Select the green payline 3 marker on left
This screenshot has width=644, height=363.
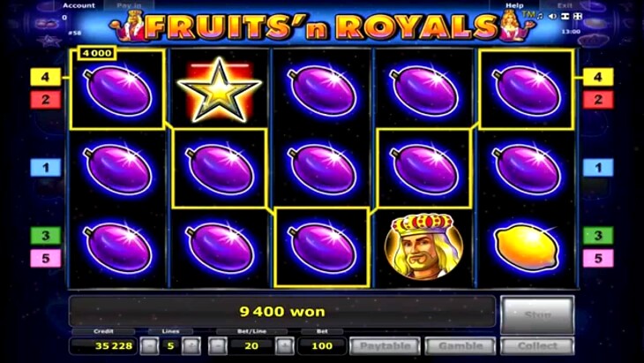pyautogui.click(x=46, y=236)
